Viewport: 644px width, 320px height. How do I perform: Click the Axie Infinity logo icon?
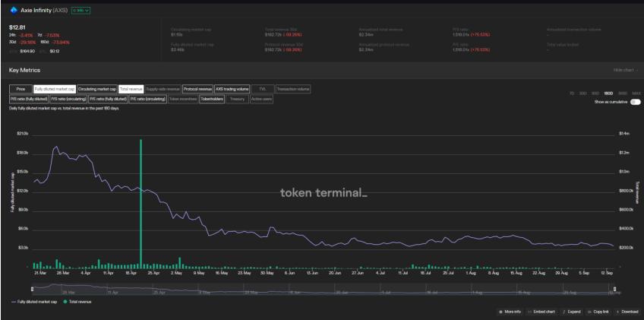point(13,10)
